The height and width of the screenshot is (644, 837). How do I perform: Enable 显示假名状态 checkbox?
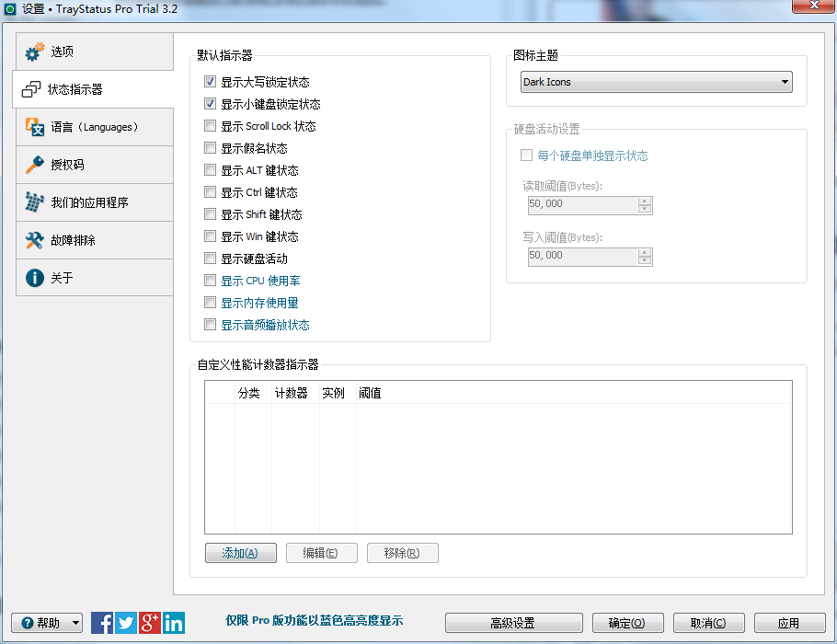coord(211,148)
